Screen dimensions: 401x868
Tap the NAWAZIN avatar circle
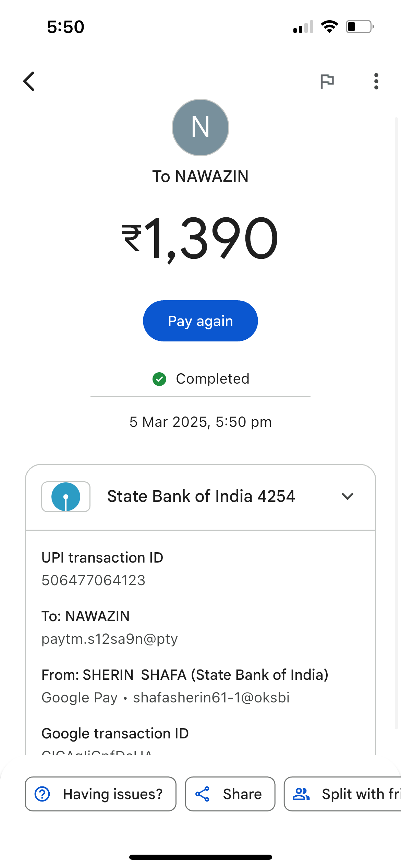point(200,128)
